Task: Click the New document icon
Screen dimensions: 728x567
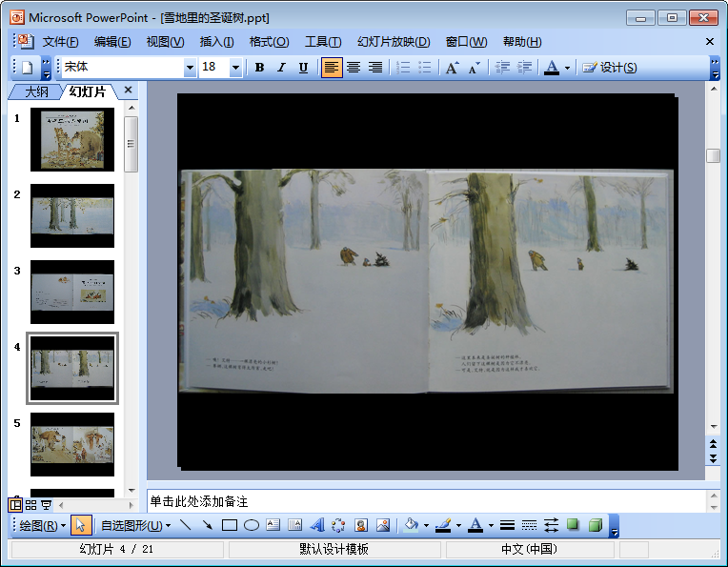Action: [28, 68]
